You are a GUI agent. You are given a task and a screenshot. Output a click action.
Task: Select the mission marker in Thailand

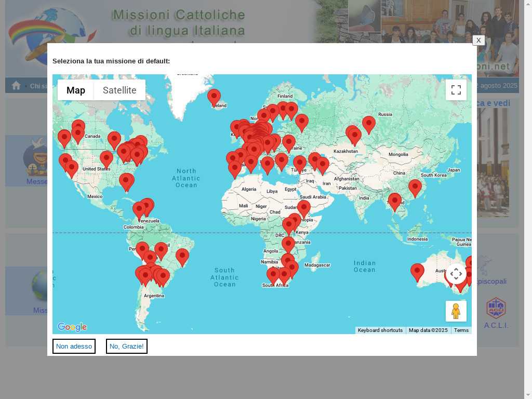pos(395,202)
